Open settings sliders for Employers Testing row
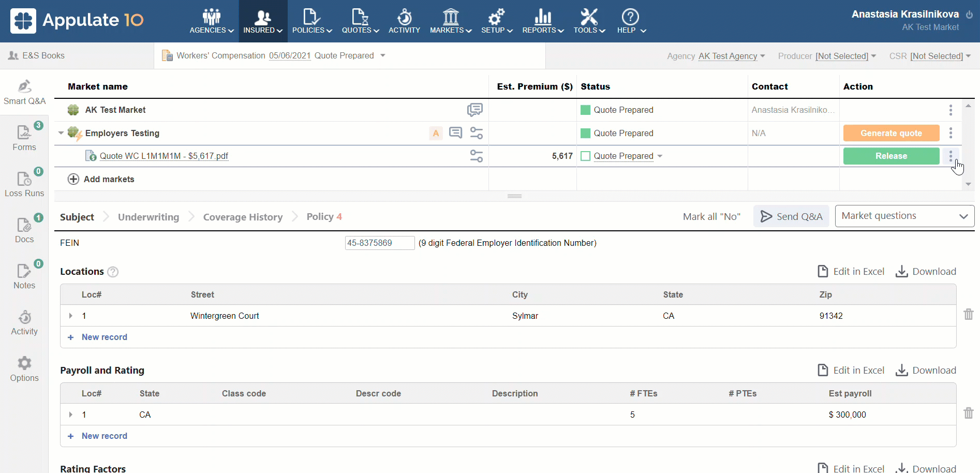 pyautogui.click(x=477, y=133)
